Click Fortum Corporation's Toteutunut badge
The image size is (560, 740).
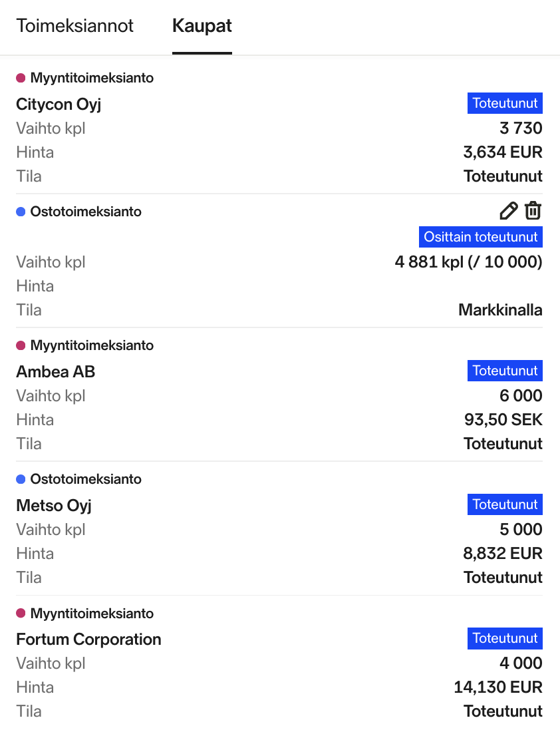pyautogui.click(x=505, y=638)
